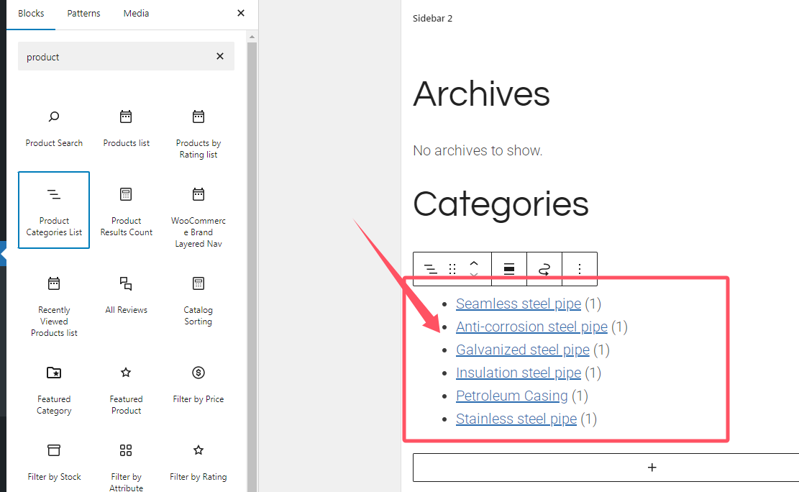Switch to the Patterns tab

pyautogui.click(x=84, y=13)
